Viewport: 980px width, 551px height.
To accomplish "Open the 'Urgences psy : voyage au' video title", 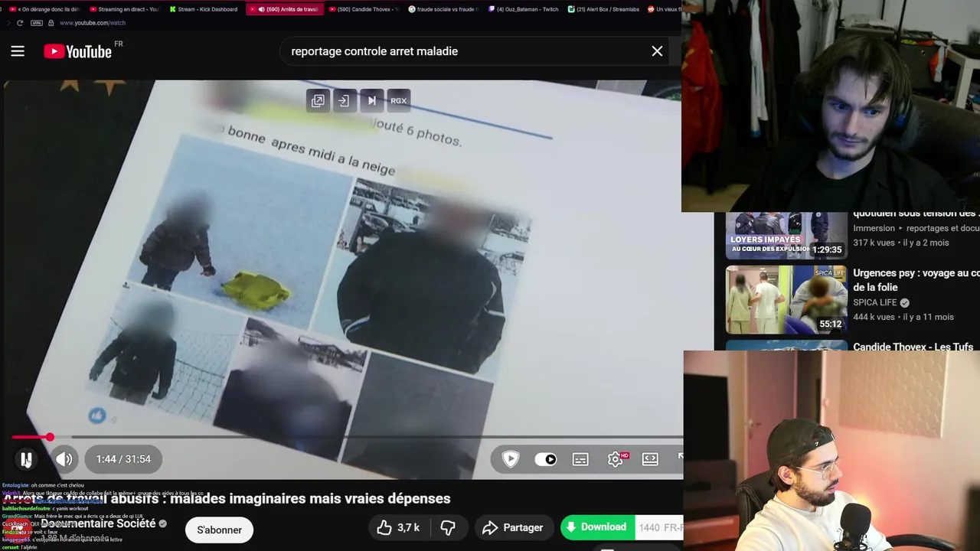I will (916, 280).
